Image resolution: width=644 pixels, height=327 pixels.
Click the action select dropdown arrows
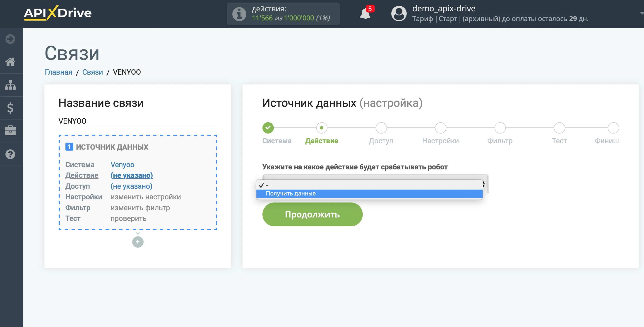point(483,184)
